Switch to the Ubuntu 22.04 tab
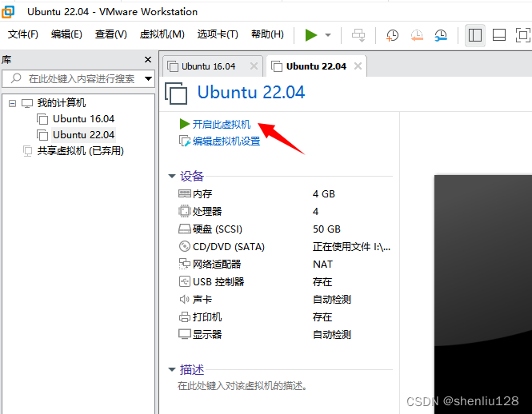532x414 pixels. pyautogui.click(x=316, y=66)
